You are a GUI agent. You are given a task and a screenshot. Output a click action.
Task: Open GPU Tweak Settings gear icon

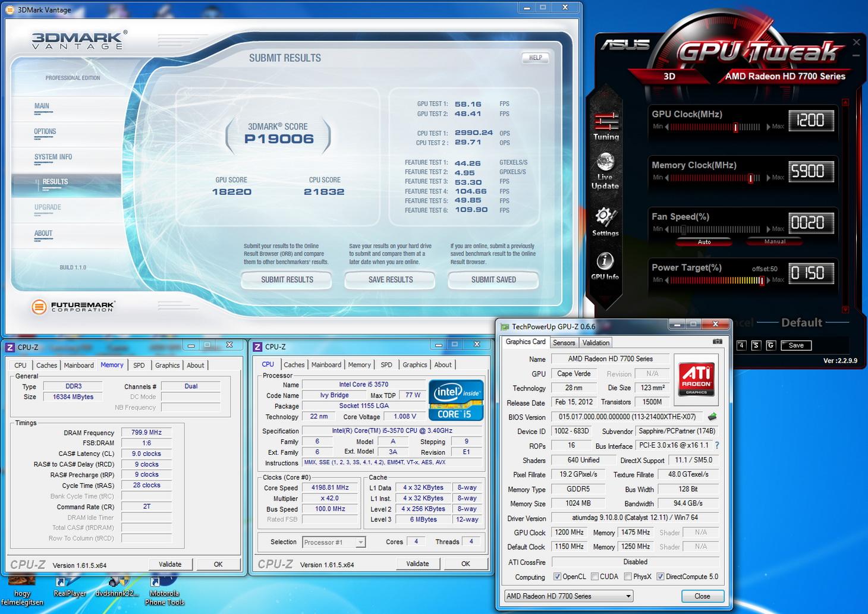605,222
